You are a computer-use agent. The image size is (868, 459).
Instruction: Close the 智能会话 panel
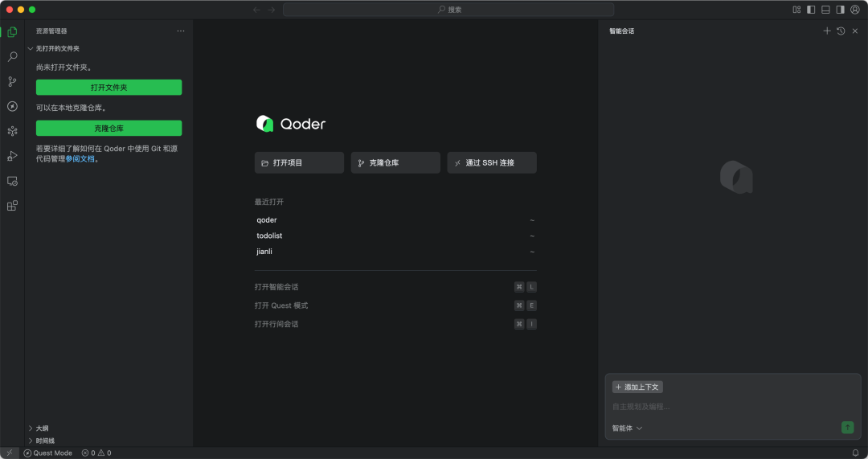[854, 31]
